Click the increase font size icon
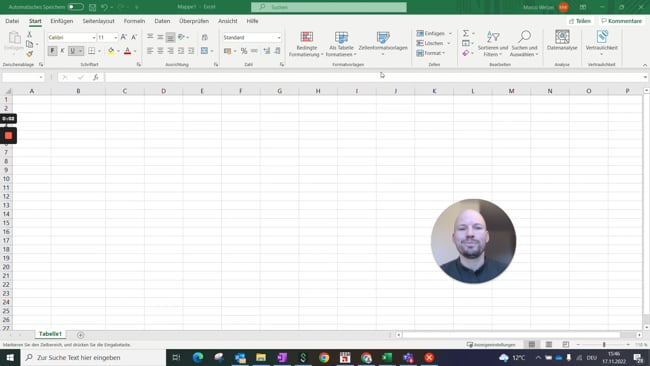650x366 pixels. pos(124,37)
